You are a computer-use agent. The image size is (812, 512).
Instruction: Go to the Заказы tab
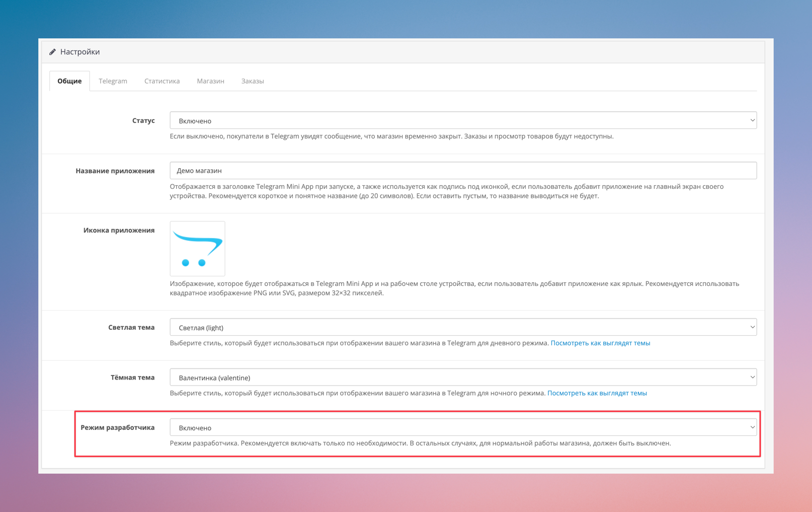(x=253, y=81)
